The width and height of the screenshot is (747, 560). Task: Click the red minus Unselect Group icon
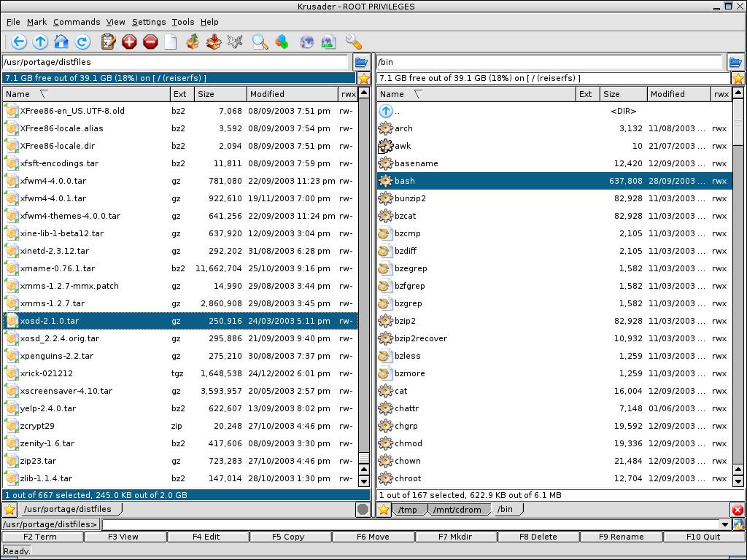[x=150, y=42]
